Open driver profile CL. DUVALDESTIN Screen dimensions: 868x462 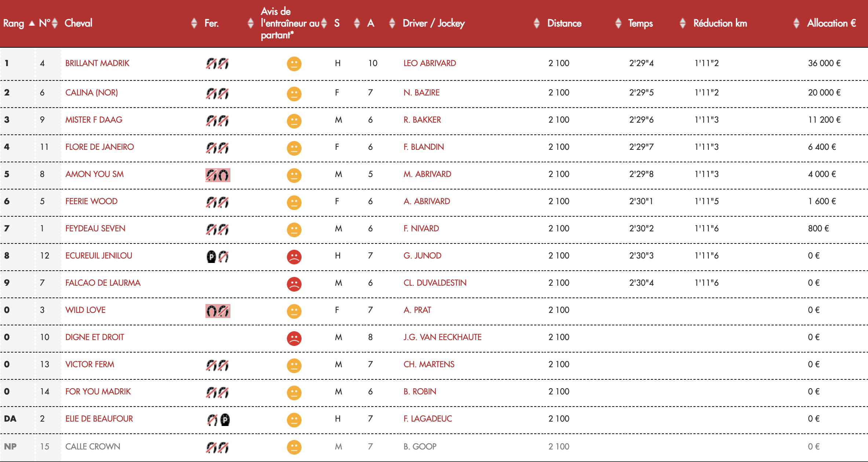click(435, 283)
